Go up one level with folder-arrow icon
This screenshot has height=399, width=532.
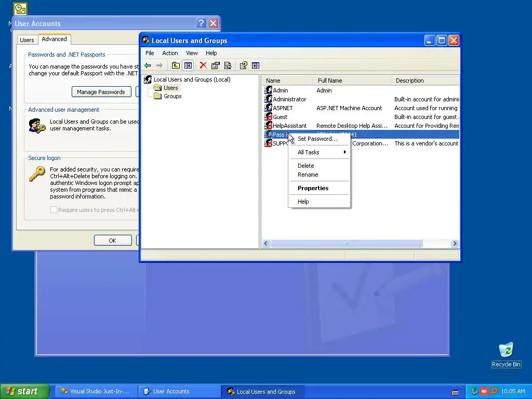pos(176,65)
